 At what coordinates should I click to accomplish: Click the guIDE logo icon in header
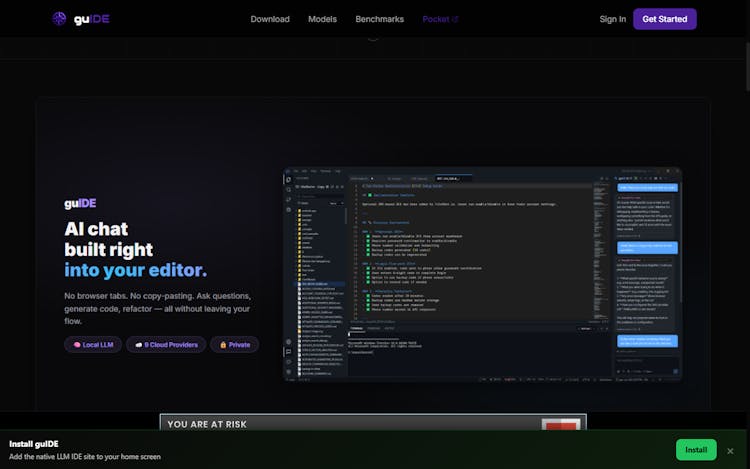pos(59,19)
